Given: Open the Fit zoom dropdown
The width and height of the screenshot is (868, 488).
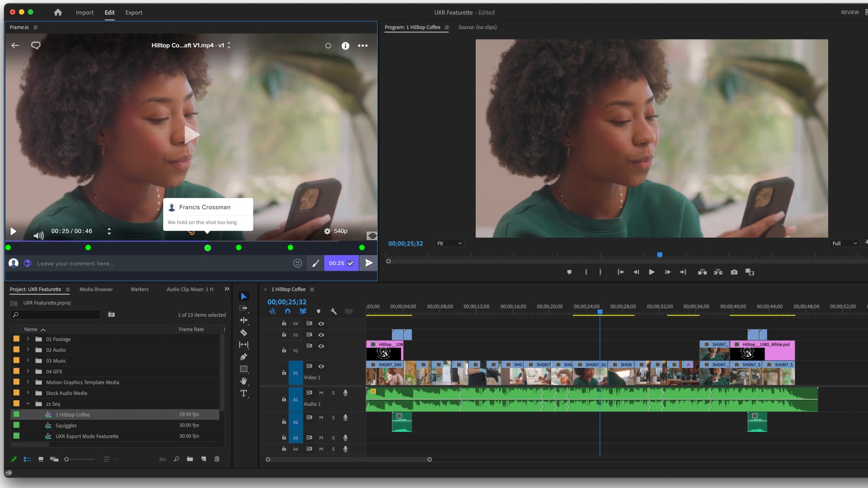Looking at the screenshot, I should pos(449,244).
